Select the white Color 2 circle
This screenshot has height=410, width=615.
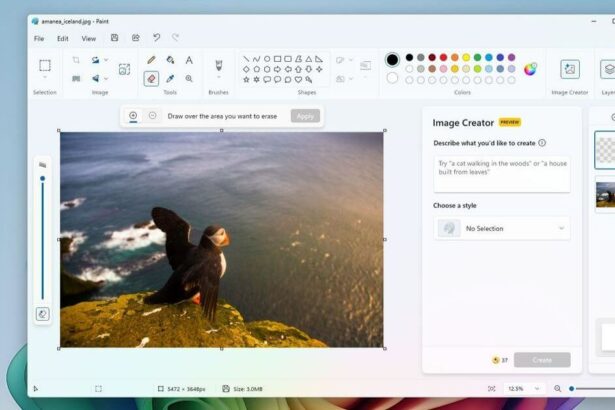392,78
